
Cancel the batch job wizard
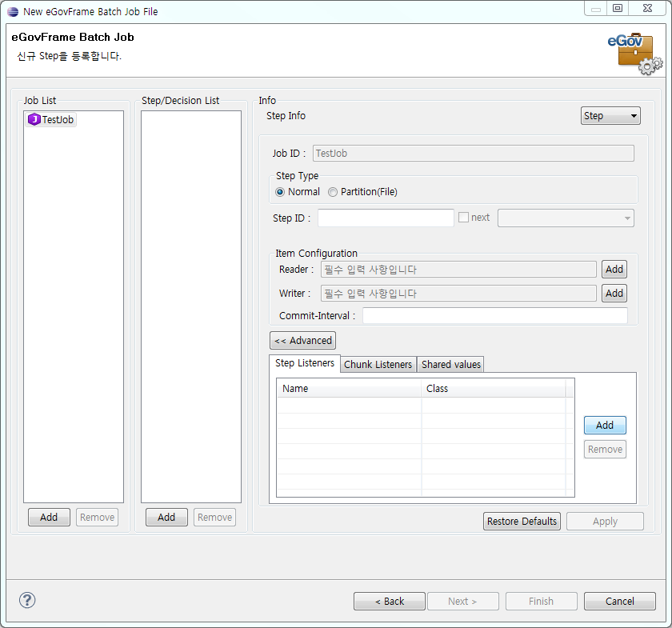pos(620,602)
